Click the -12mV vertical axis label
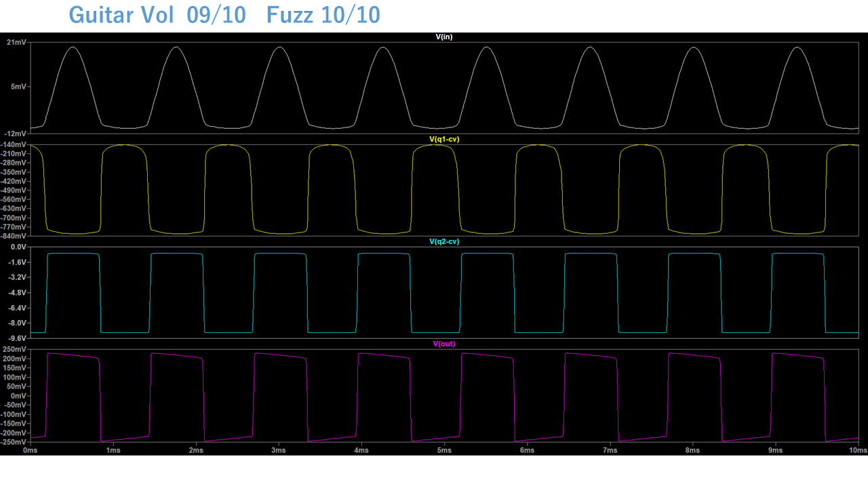868x488 pixels. point(15,134)
